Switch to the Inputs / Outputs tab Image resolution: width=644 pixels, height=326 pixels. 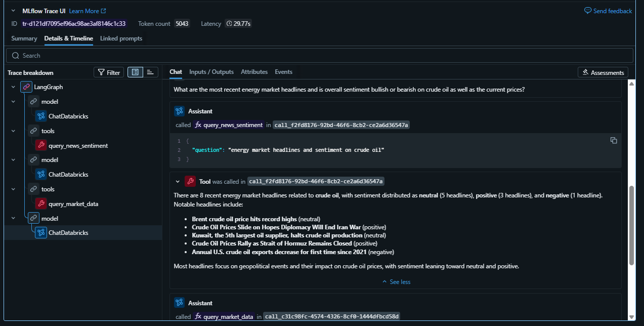coord(211,72)
